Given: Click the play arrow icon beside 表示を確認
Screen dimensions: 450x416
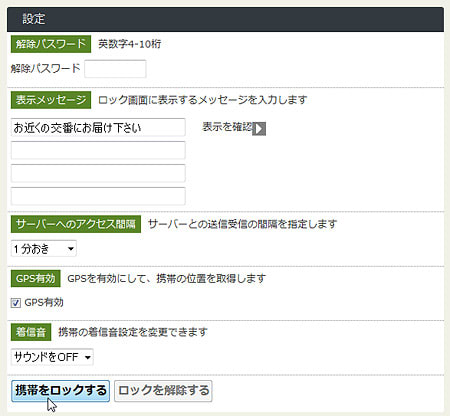Looking at the screenshot, I should (259, 129).
